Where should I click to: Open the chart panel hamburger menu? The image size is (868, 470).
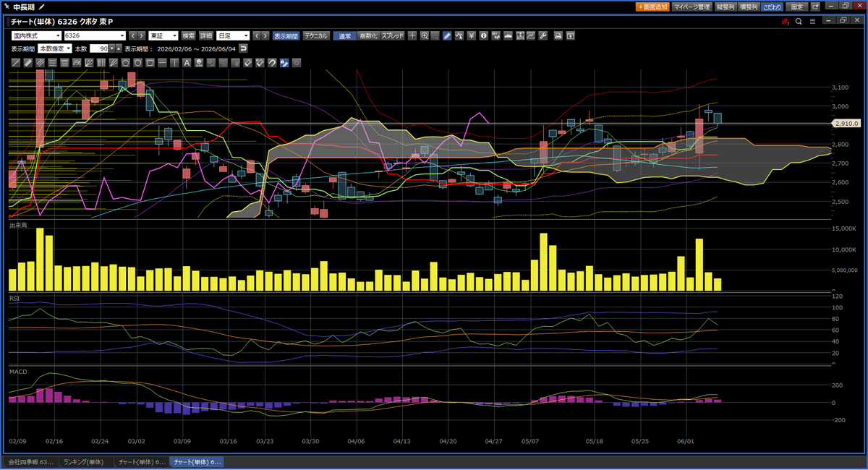click(x=813, y=22)
